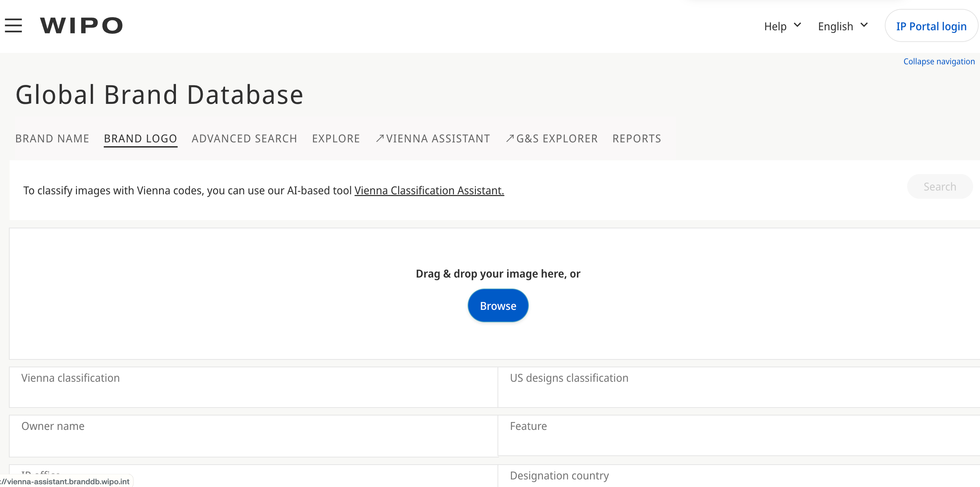Screen dimensions: 980x487
Task: Click the IP Portal login button
Action: coord(931,26)
